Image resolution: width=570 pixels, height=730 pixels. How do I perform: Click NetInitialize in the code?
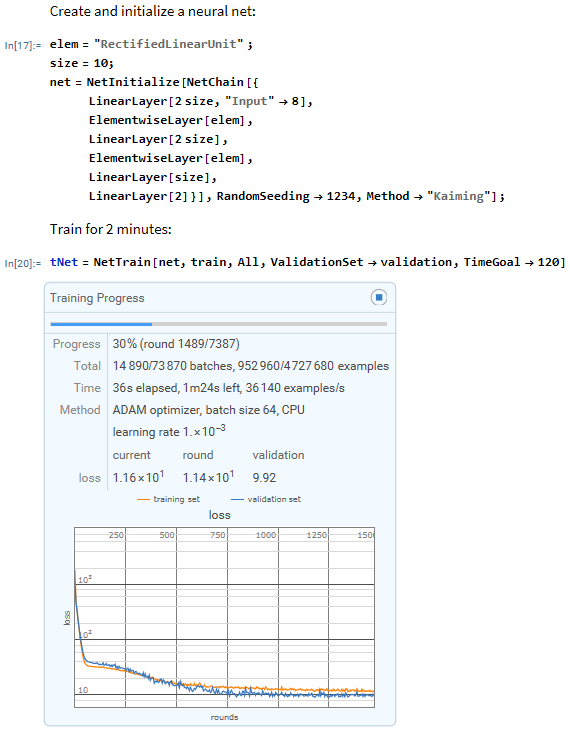pyautogui.click(x=133, y=82)
